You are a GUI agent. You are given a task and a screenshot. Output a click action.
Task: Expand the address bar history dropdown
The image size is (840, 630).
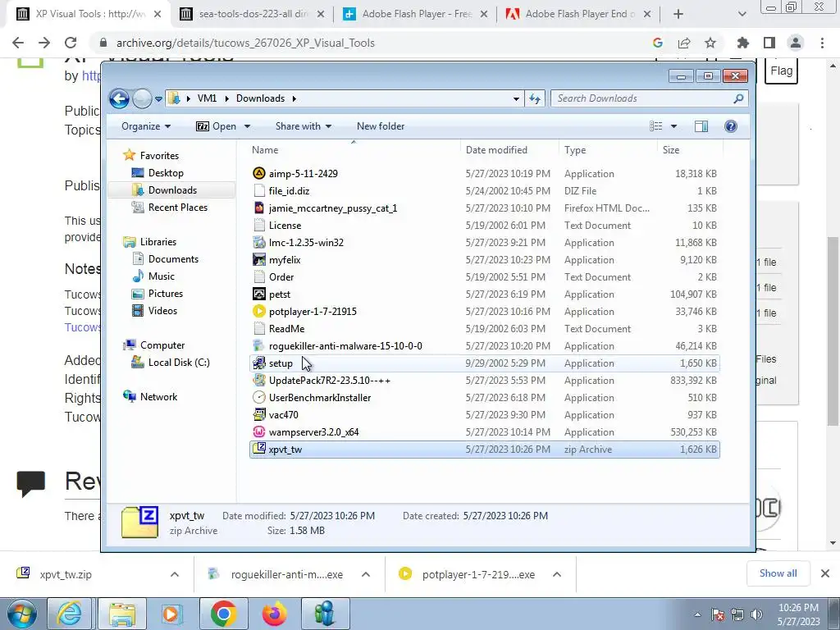[516, 99]
